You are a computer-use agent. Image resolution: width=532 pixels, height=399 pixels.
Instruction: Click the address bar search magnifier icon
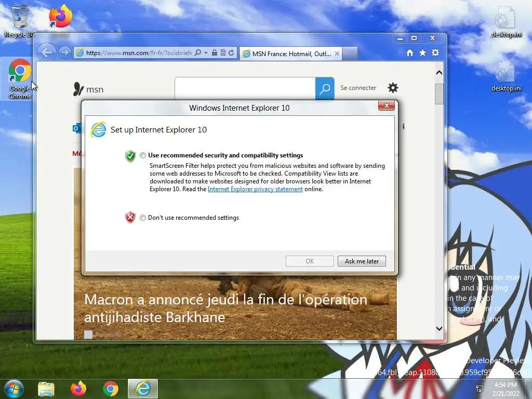(198, 52)
